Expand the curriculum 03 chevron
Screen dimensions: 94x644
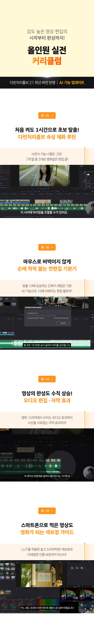coord(52,379)
